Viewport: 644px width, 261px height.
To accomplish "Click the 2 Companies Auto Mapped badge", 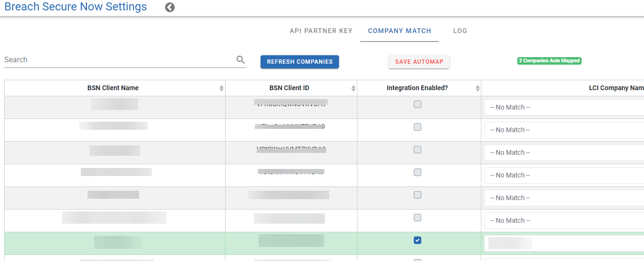I will [549, 61].
